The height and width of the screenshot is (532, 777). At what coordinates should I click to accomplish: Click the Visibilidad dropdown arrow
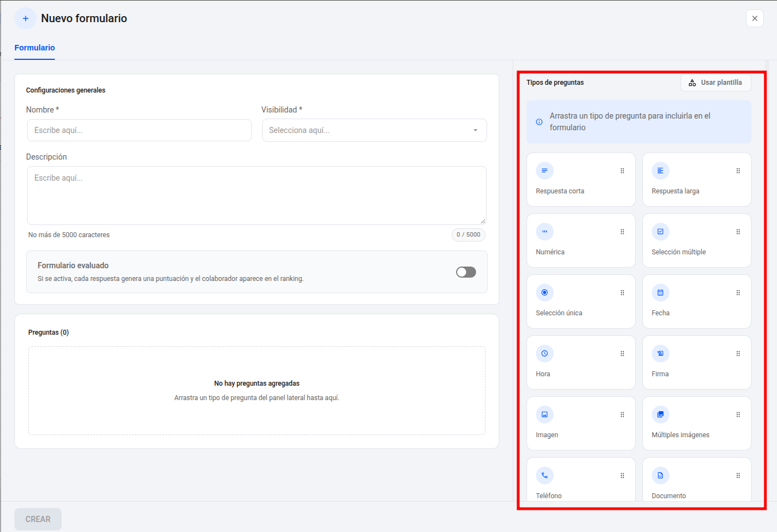coord(476,130)
